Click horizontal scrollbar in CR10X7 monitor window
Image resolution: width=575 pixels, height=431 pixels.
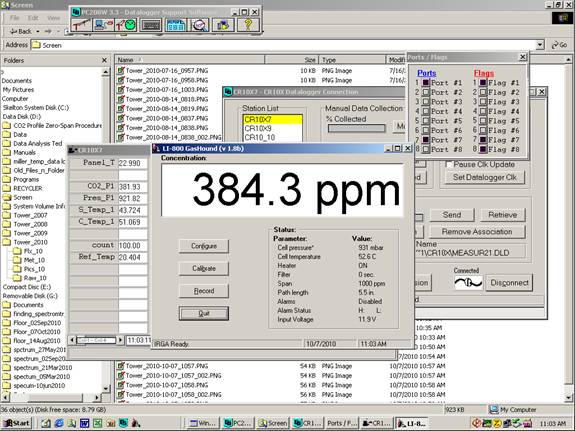pyautogui.click(x=96, y=340)
